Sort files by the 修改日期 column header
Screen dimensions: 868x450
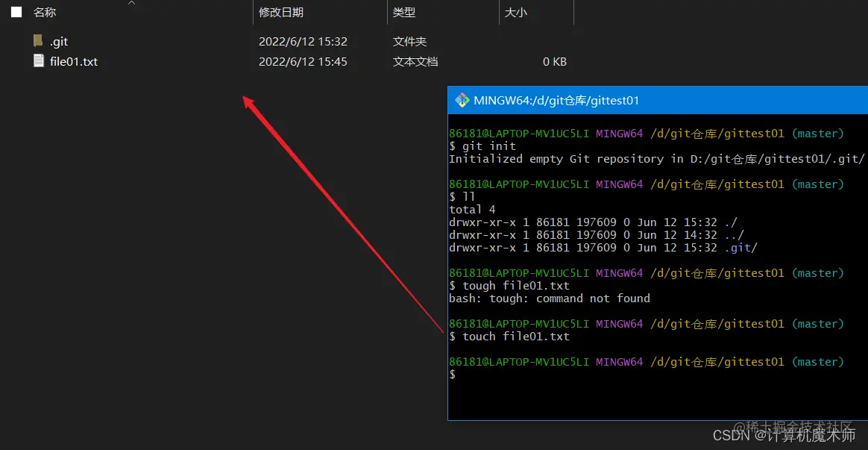point(280,12)
